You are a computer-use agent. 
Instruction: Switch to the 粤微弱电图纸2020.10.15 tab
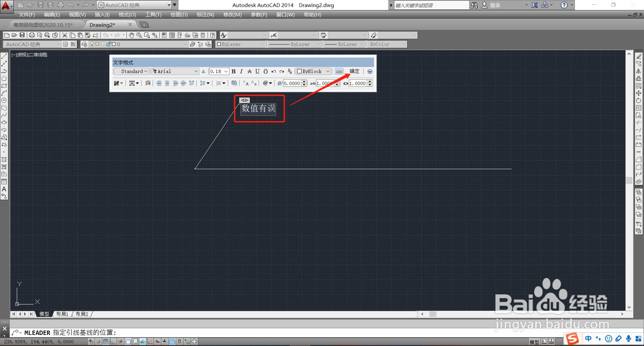43,25
